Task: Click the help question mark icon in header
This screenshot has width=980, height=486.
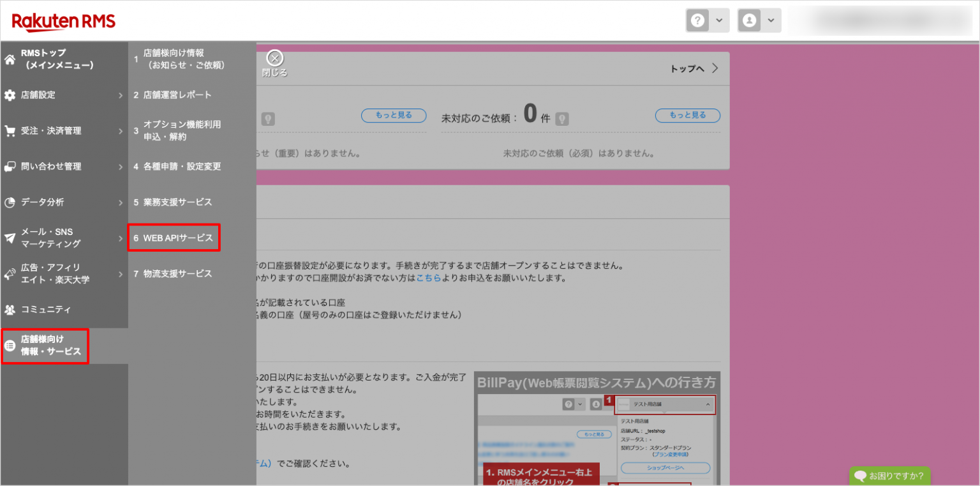Action: click(697, 20)
